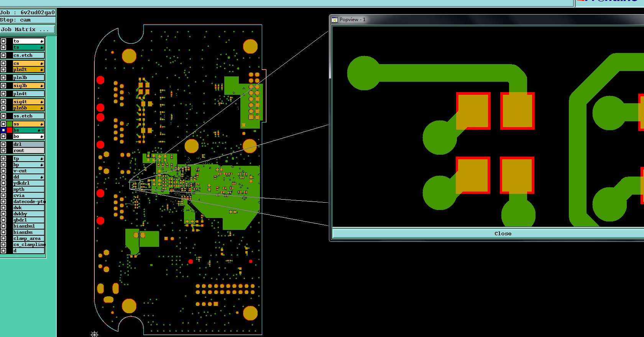Enable the rout layer checkbox

(x=3, y=150)
